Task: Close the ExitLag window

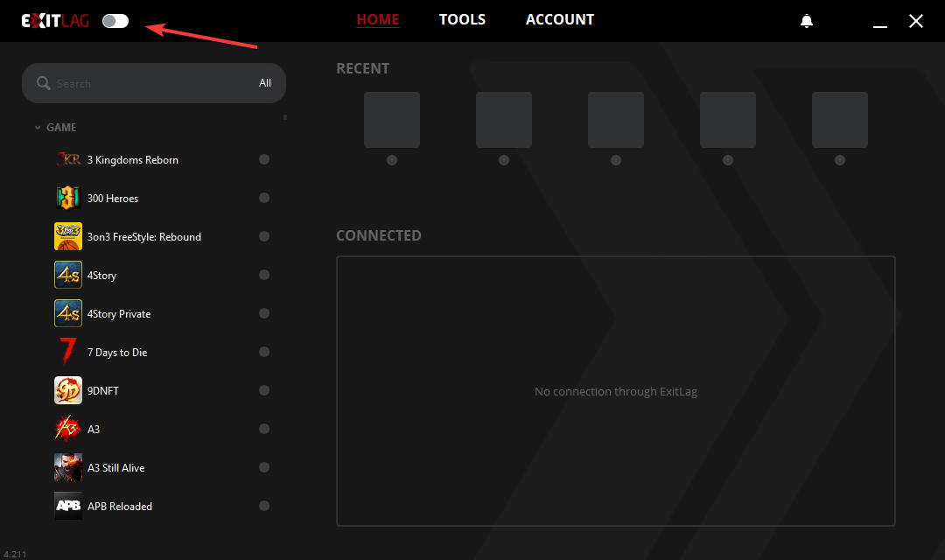Action: [x=916, y=21]
